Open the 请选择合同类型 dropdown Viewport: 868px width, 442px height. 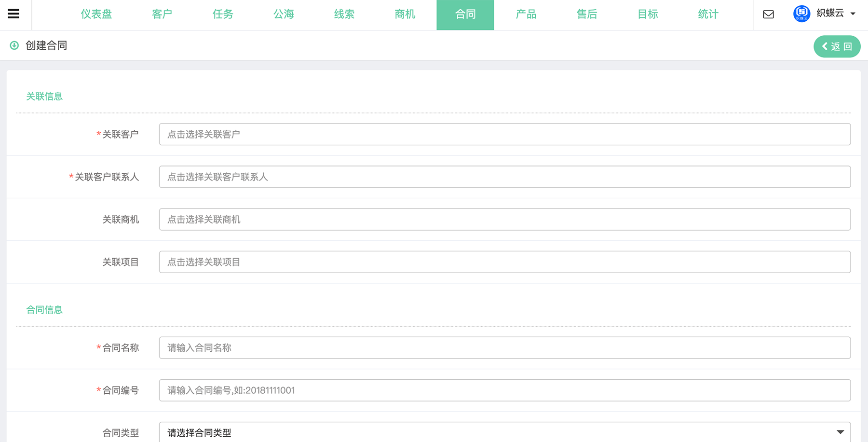[x=504, y=432]
